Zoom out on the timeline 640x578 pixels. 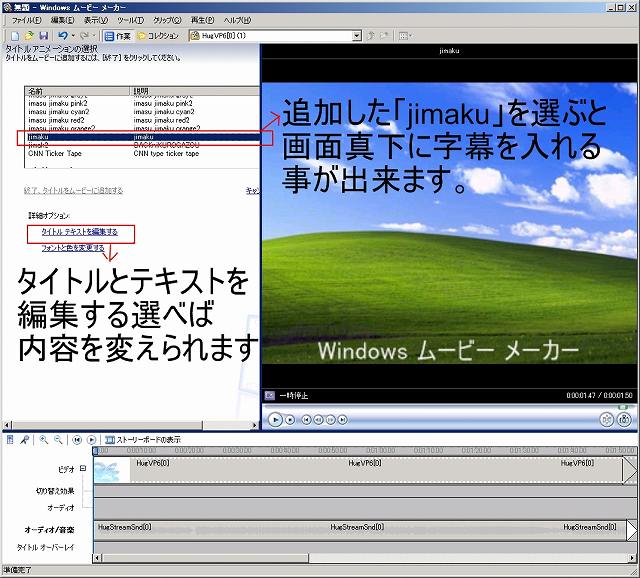tap(58, 440)
